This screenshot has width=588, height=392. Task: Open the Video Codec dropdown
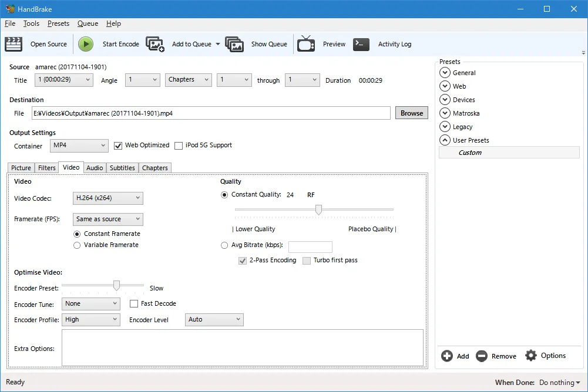point(108,198)
